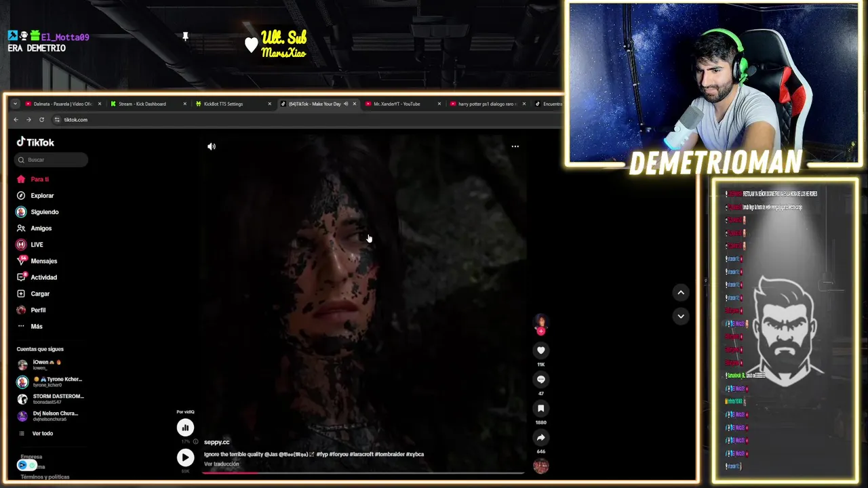Open Perfil in sidebar
Image resolution: width=868 pixels, height=488 pixels.
(32, 310)
